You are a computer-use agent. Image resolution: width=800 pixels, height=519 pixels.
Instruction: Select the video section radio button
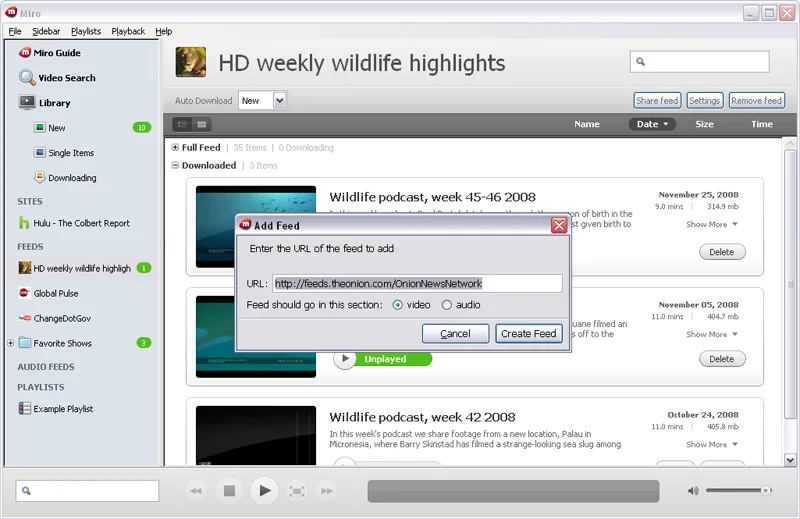pyautogui.click(x=397, y=305)
